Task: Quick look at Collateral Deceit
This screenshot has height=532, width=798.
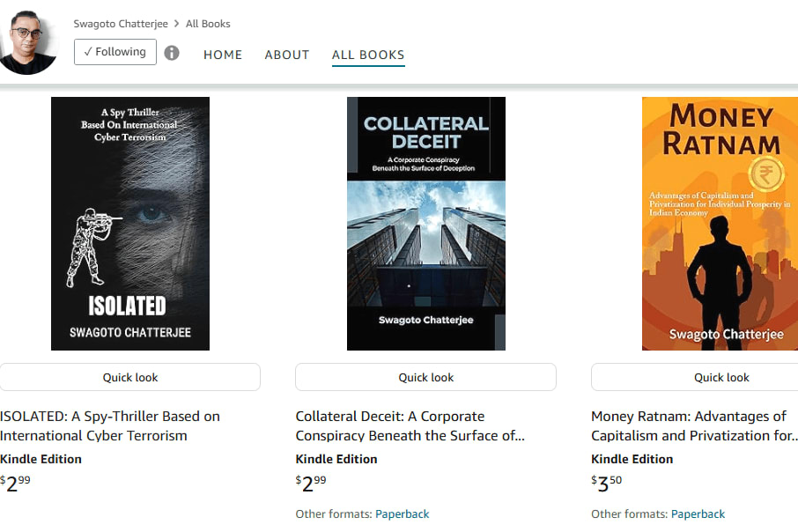Action: 426,377
